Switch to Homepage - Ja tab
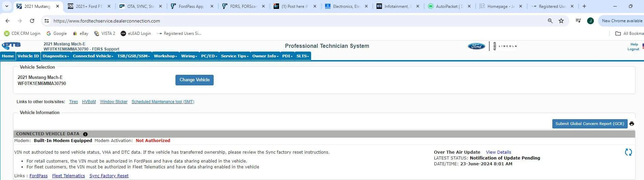Image resolution: width=644 pixels, height=180 pixels. [500, 6]
